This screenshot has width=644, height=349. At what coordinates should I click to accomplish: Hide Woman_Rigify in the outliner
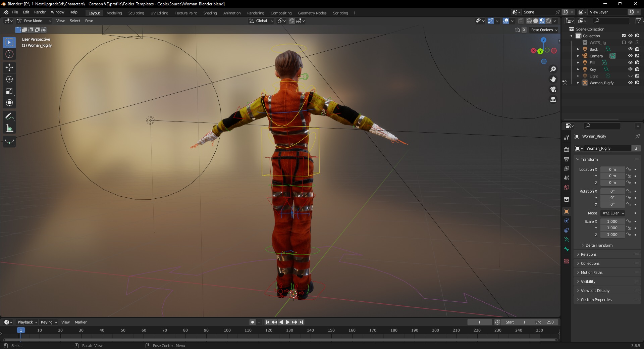(x=630, y=83)
